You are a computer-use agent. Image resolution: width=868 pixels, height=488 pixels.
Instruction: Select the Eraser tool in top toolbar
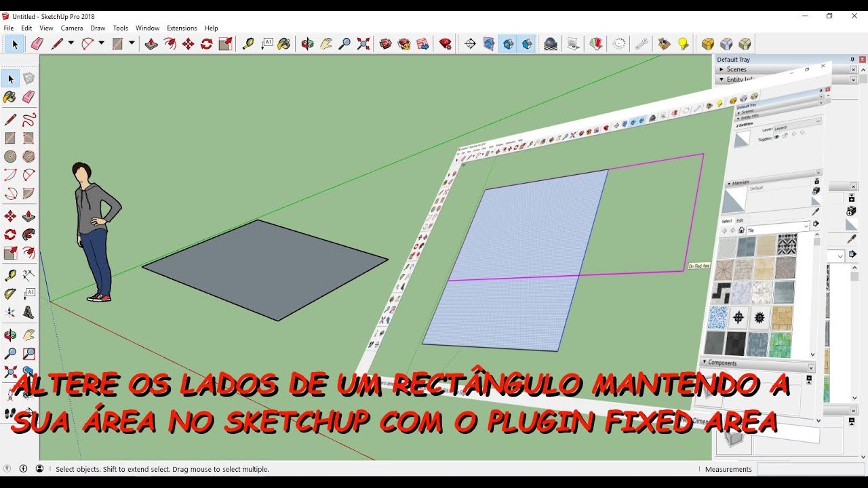pyautogui.click(x=37, y=44)
